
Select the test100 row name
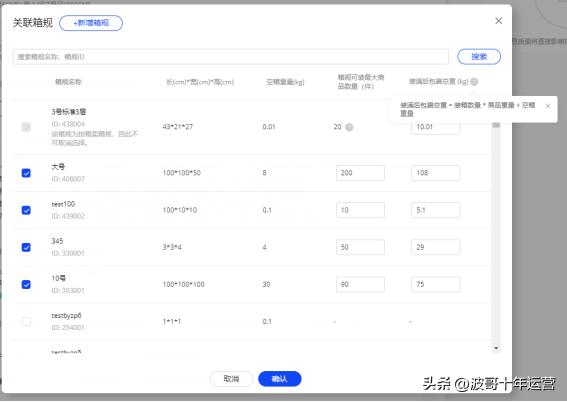coord(63,204)
